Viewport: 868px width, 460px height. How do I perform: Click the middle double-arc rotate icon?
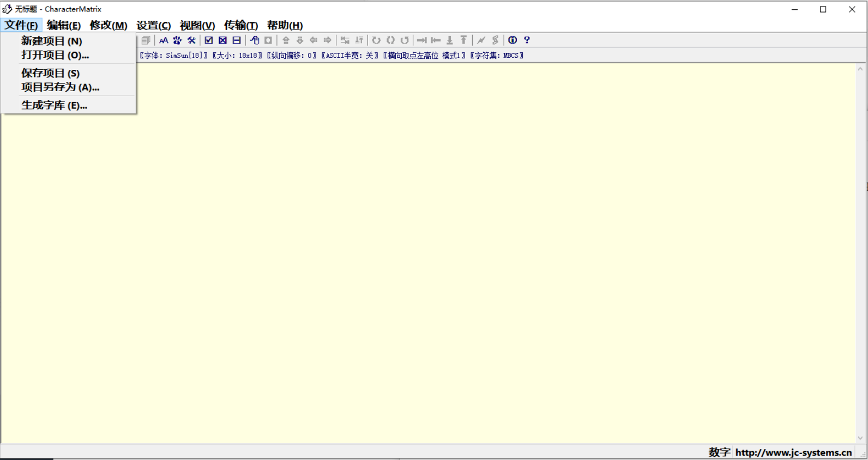click(x=390, y=40)
